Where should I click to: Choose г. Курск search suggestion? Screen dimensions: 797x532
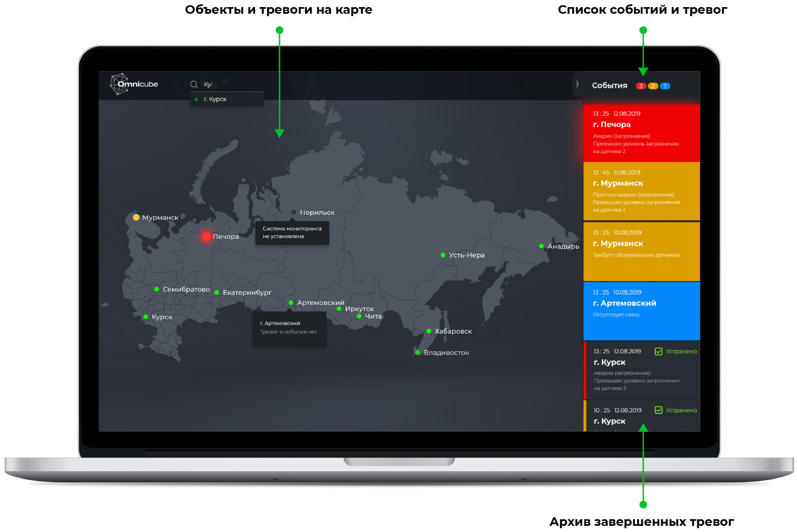click(215, 99)
